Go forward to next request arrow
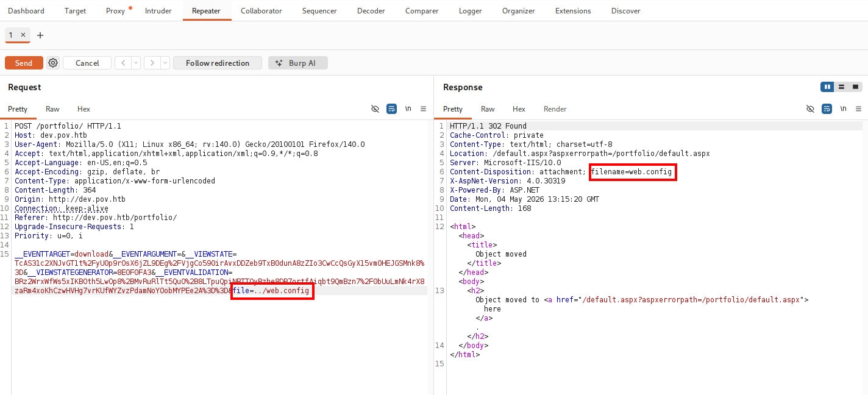The image size is (868, 395). (152, 63)
